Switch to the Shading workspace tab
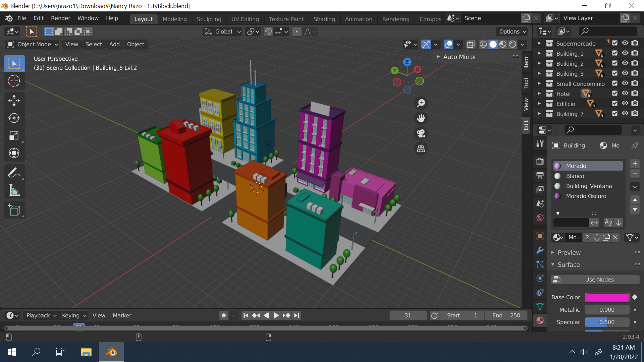This screenshot has width=644, height=362. 324,19
